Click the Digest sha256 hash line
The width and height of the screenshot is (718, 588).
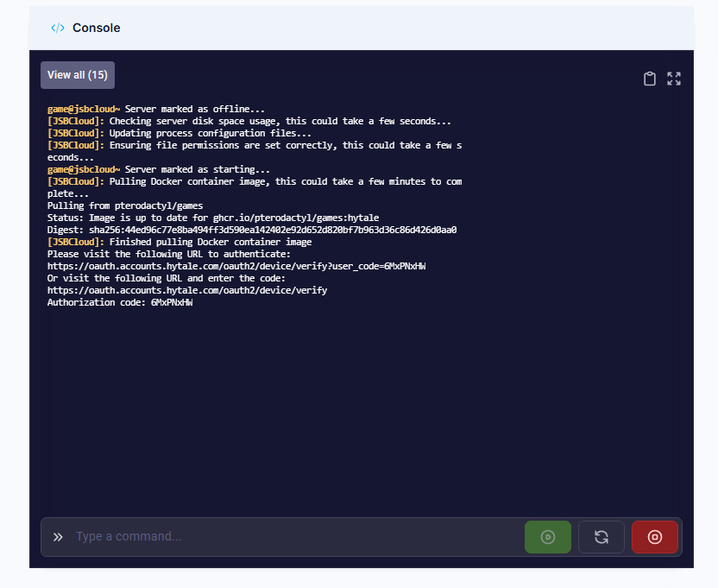251,231
